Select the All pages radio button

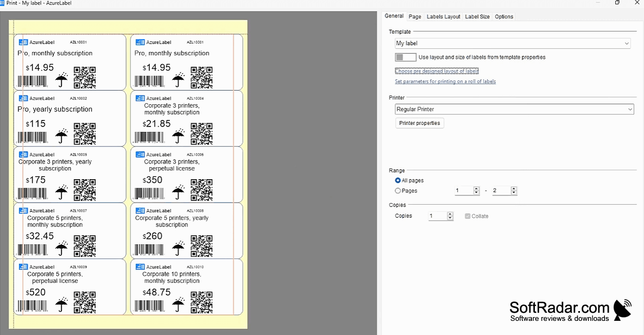click(397, 180)
